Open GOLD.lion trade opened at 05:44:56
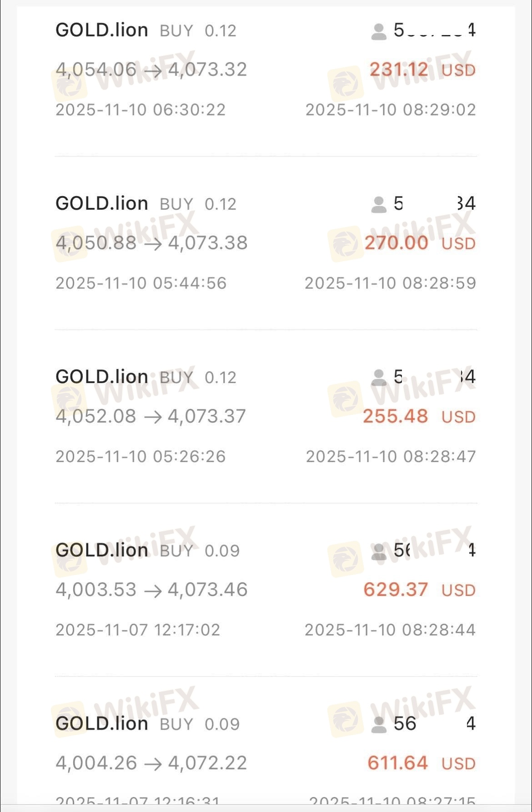 click(x=102, y=204)
